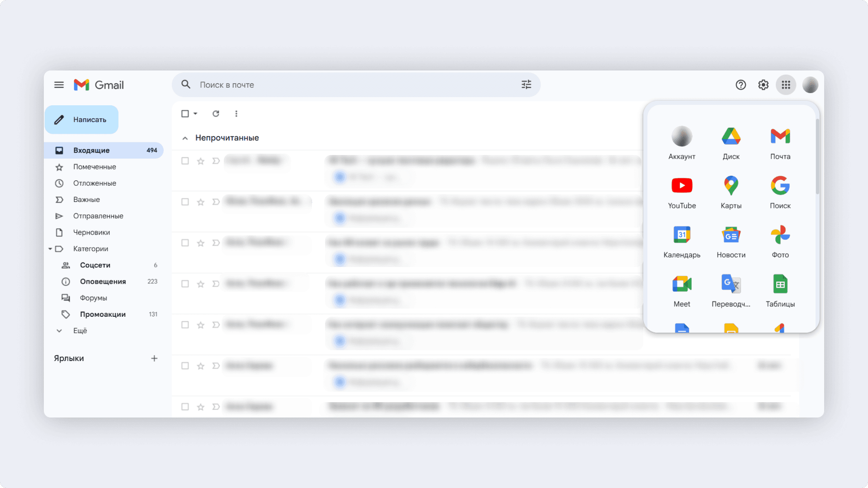Screen dimensions: 868x488
Task: Collapse the Категории section in sidebar
Action: click(x=50, y=249)
